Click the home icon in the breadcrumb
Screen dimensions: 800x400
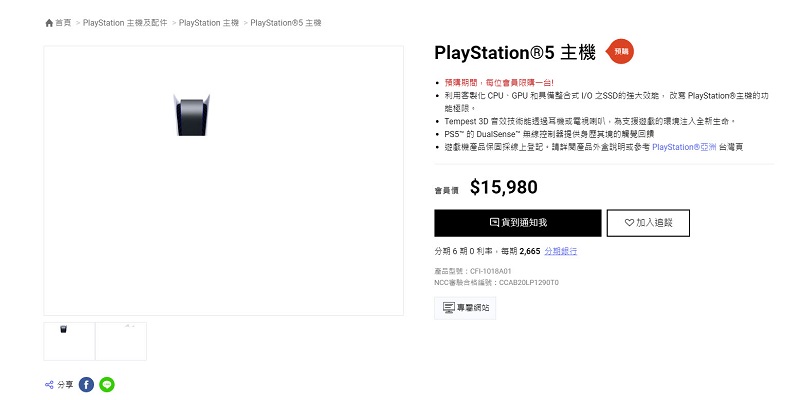(x=49, y=22)
